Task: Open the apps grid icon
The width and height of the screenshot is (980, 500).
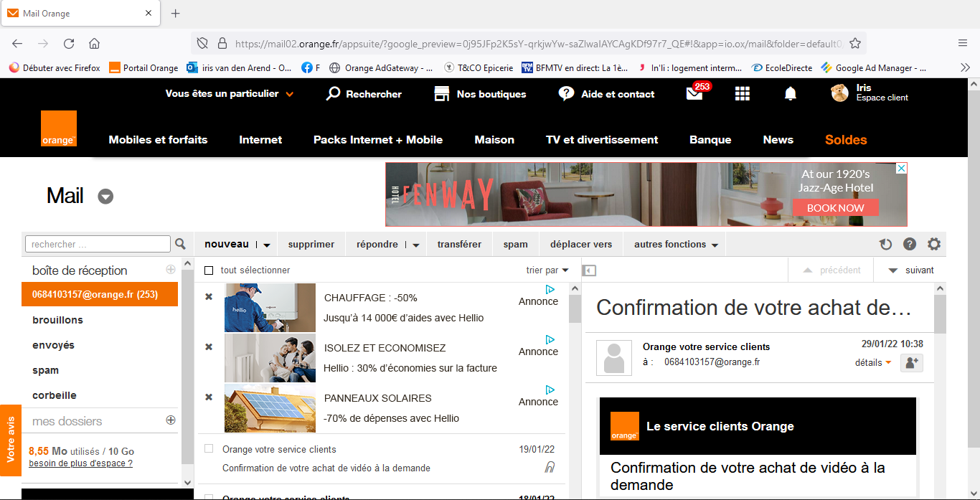Action: pos(743,94)
